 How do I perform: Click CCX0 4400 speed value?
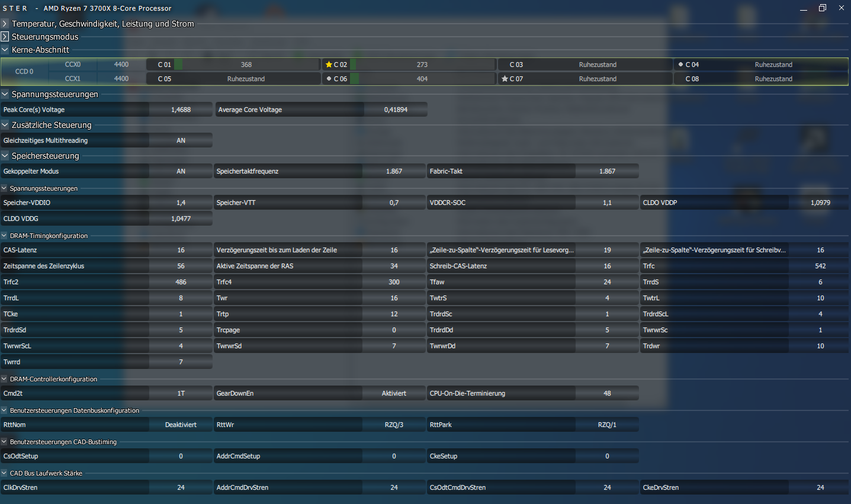click(x=121, y=65)
